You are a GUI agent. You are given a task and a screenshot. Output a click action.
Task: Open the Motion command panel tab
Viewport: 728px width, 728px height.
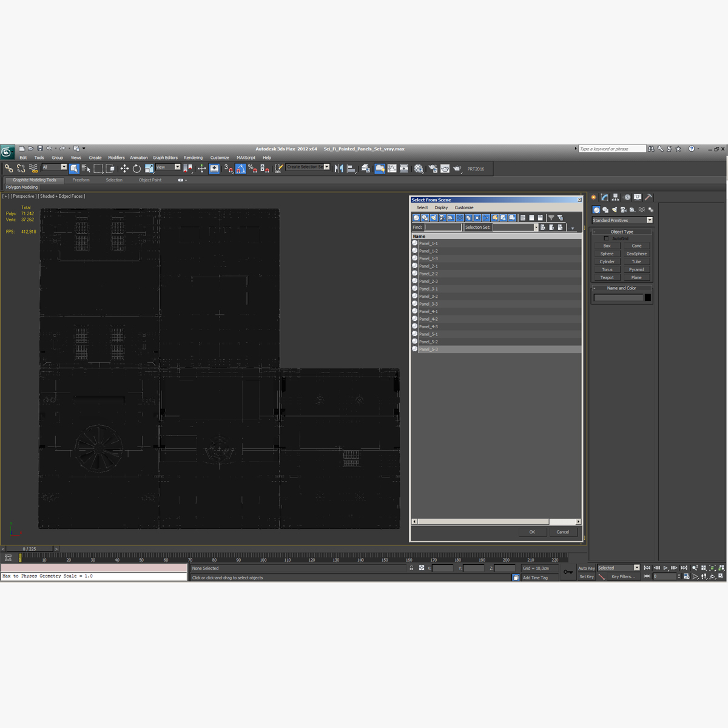(x=627, y=197)
